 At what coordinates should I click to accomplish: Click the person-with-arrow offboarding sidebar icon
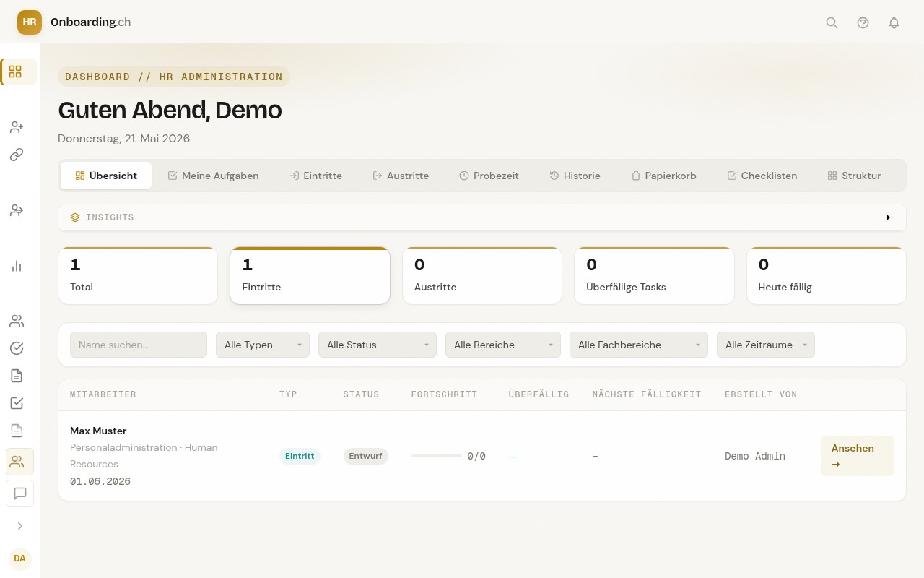tap(17, 210)
